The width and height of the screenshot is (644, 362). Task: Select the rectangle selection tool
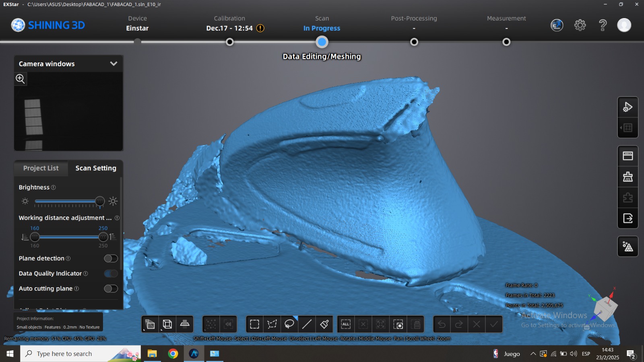[x=254, y=324]
